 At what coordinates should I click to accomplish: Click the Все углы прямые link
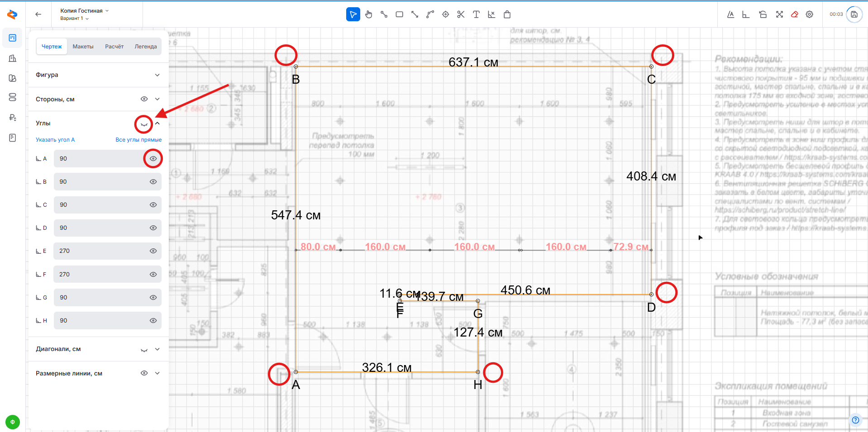pyautogui.click(x=138, y=140)
